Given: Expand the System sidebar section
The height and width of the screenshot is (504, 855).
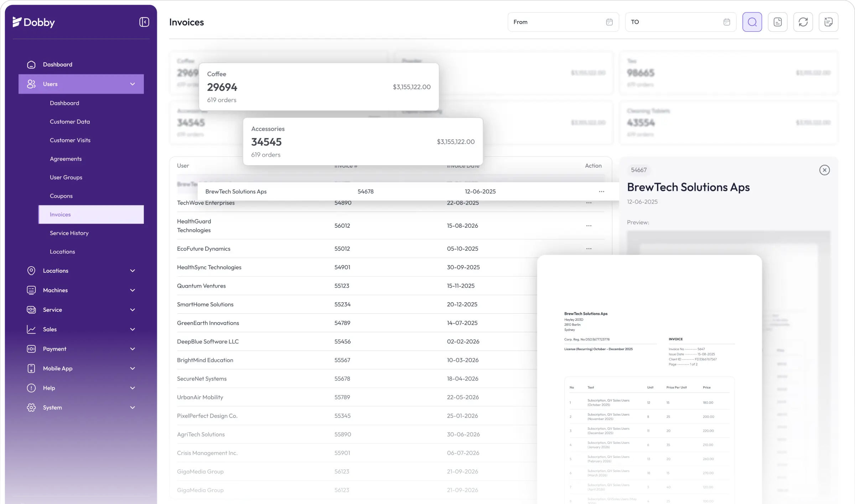Looking at the screenshot, I should pos(133,408).
